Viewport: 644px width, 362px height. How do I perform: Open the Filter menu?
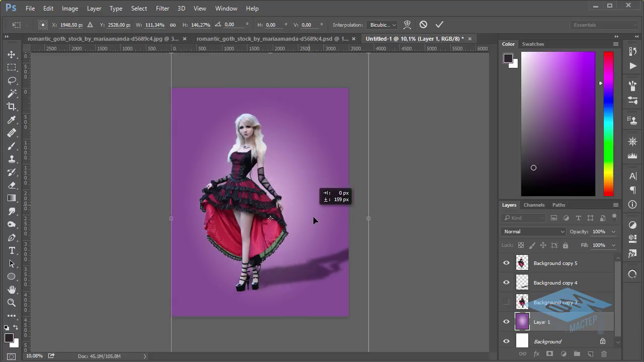(163, 9)
